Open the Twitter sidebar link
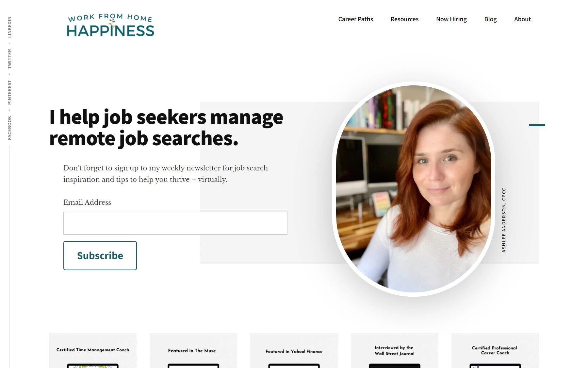Viewport: 588px width, 368px height. pos(9,59)
